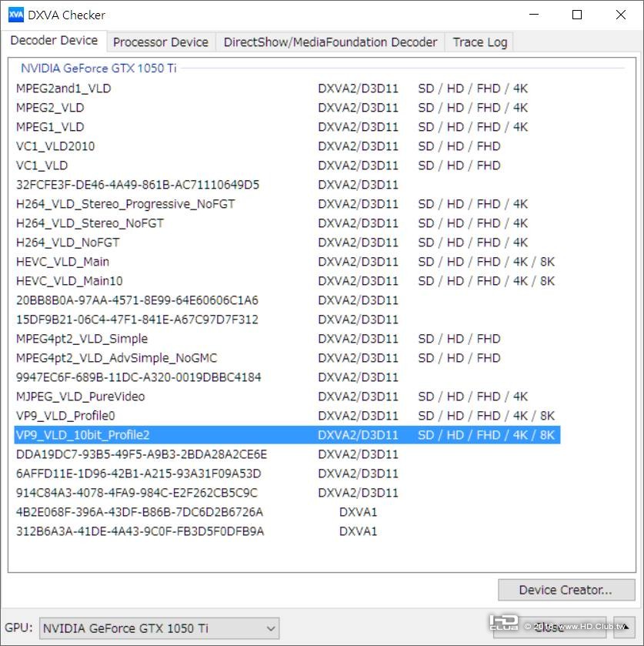The image size is (644, 646).
Task: Select the MPEG2and1_VLD row
Action: 287,89
